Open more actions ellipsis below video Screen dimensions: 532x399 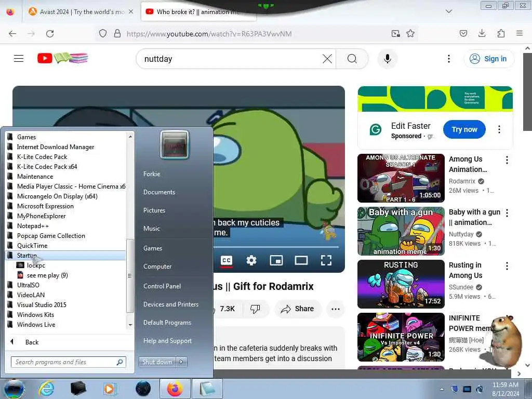click(x=336, y=309)
